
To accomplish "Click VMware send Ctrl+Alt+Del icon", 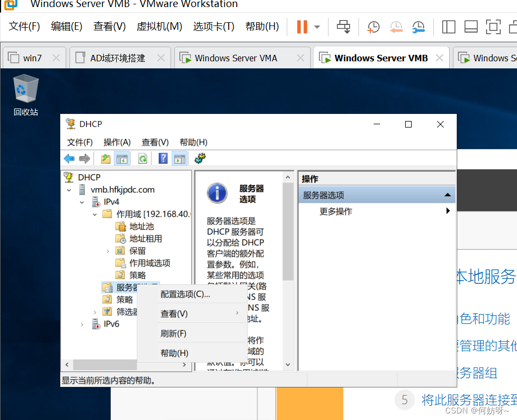I will pos(343,27).
